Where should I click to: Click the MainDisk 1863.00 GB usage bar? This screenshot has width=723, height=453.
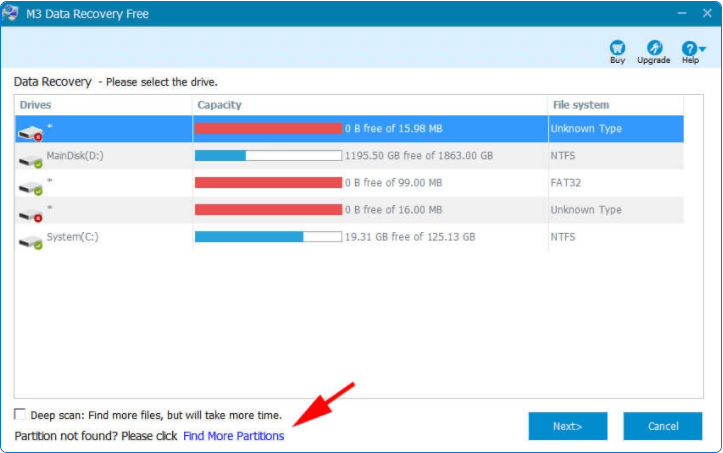pos(268,155)
